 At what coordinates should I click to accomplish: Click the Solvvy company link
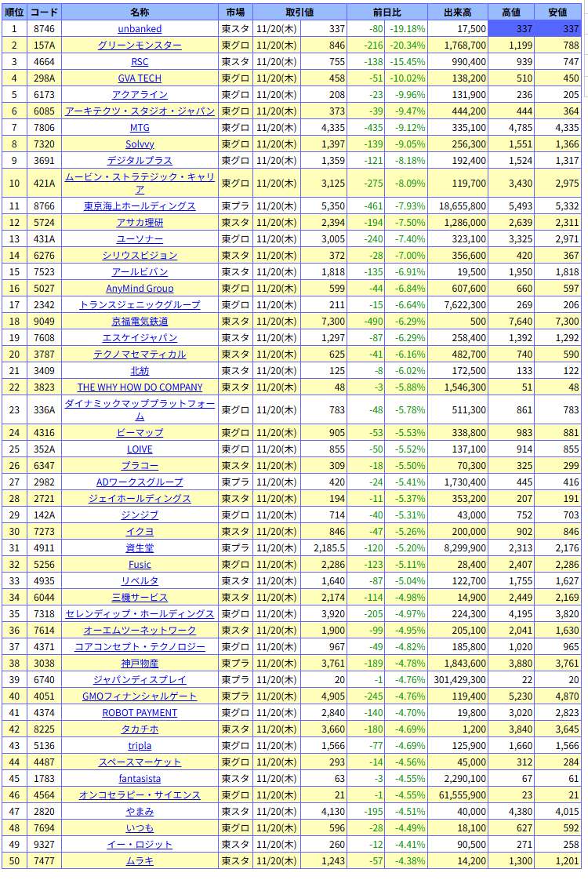click(x=140, y=144)
